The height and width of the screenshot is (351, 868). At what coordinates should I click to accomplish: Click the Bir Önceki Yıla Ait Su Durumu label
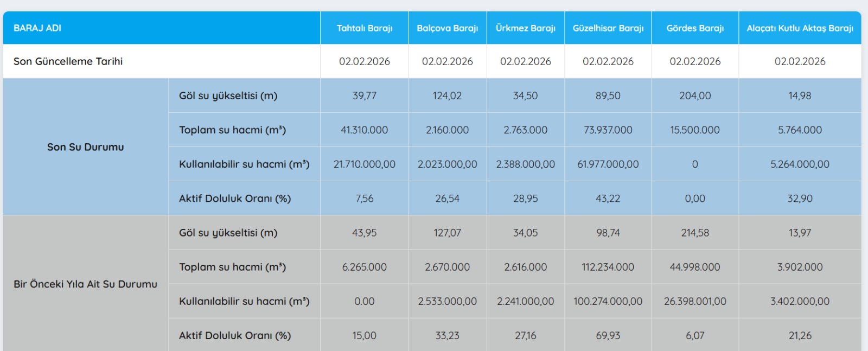tap(85, 284)
